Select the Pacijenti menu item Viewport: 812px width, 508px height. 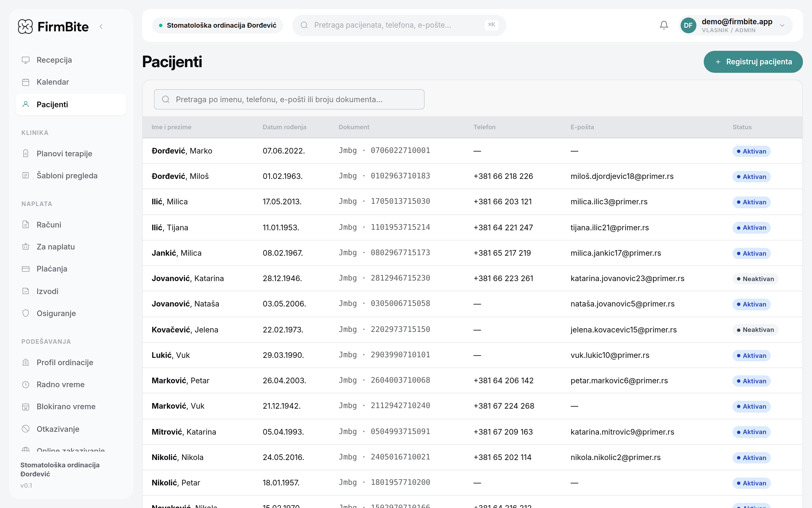(x=71, y=104)
